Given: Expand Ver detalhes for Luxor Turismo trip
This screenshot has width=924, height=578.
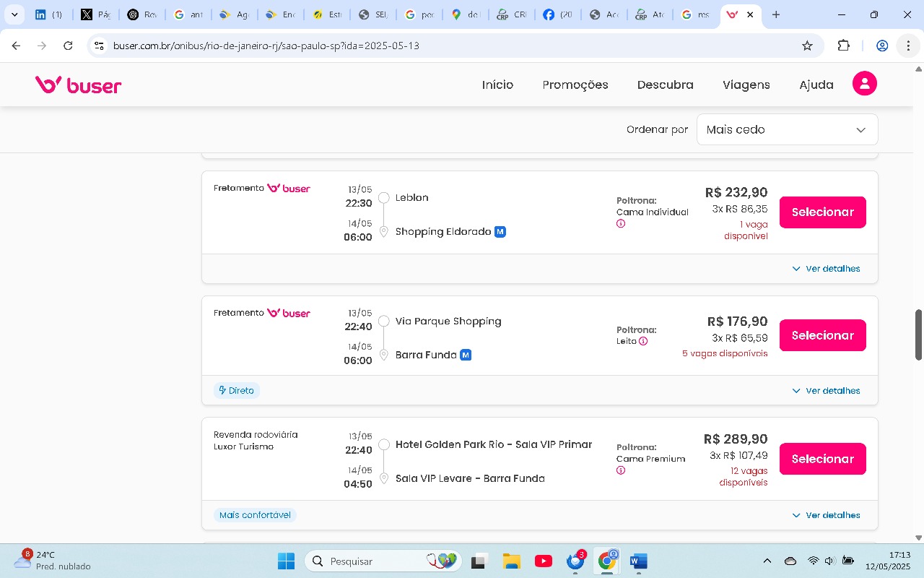Looking at the screenshot, I should [826, 515].
